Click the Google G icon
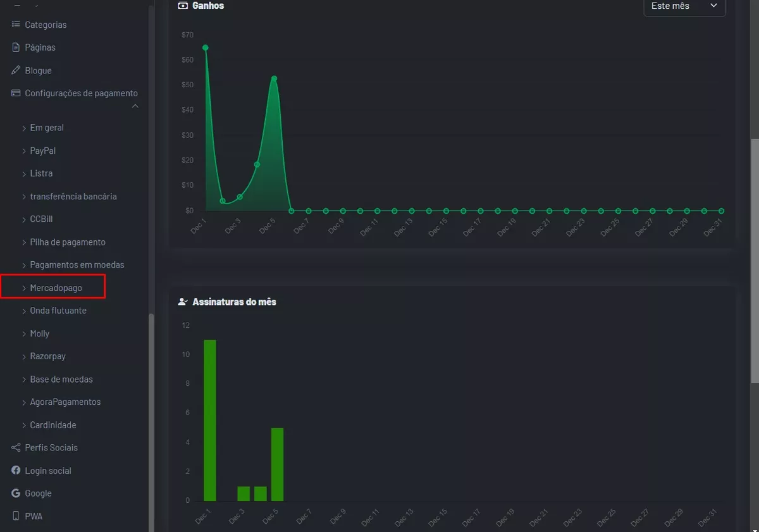The image size is (759, 532). [15, 493]
